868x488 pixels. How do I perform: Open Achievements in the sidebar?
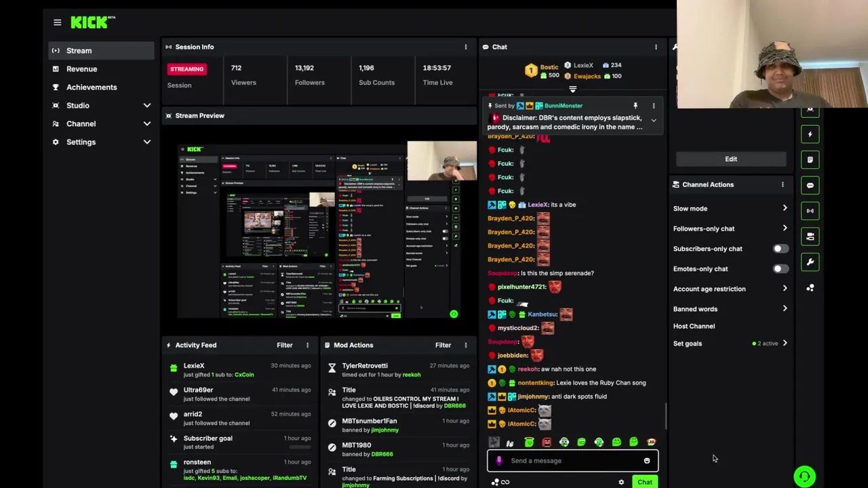101,87
